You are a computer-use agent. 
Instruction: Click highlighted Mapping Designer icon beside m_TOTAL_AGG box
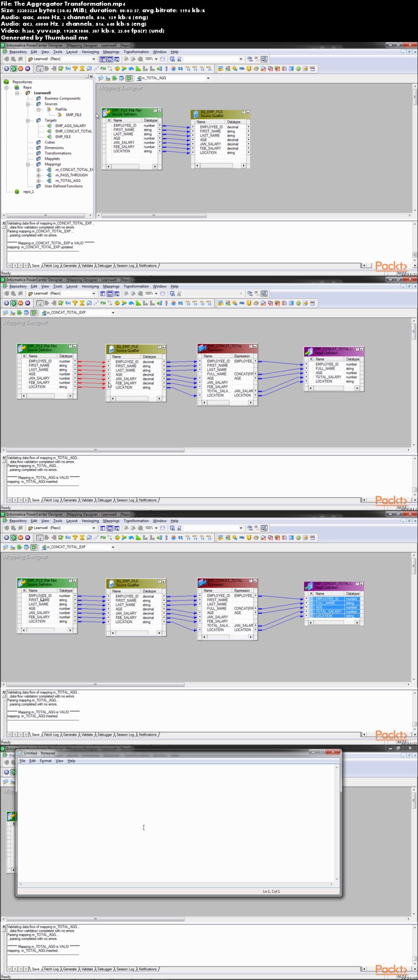tap(129, 78)
